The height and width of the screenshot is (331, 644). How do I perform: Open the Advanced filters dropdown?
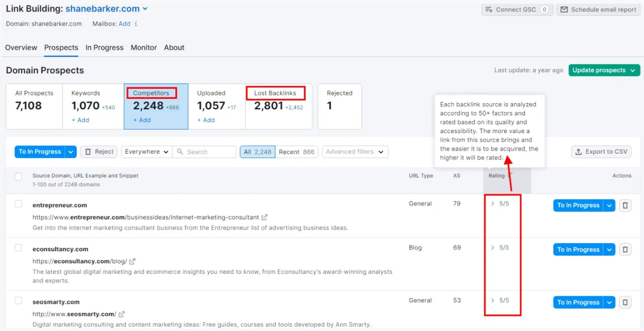point(355,152)
